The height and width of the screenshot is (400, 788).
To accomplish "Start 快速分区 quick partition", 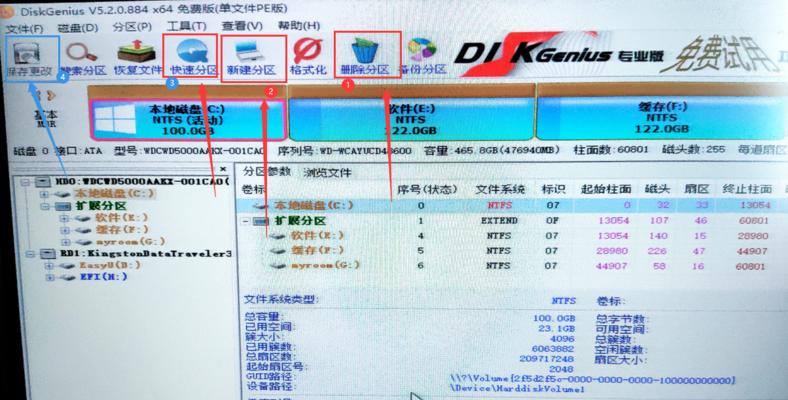I will 193,58.
